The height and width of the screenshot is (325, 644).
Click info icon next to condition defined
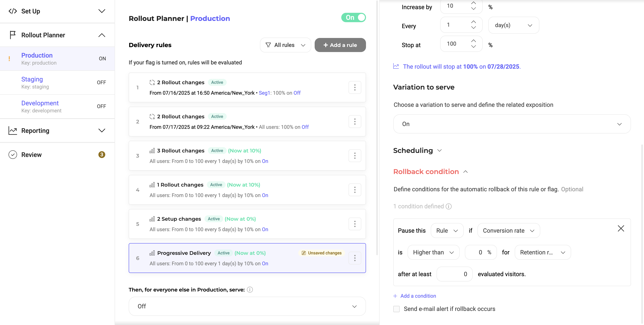coord(449,206)
